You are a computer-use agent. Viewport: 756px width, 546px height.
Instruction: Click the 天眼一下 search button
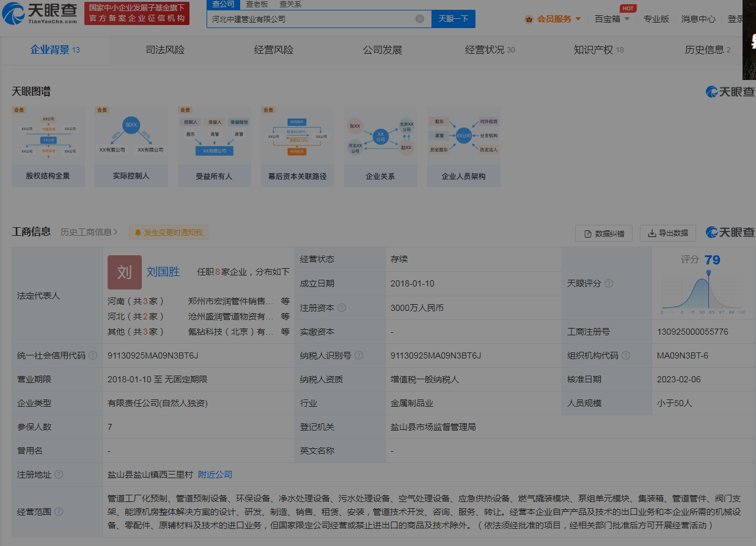453,19
